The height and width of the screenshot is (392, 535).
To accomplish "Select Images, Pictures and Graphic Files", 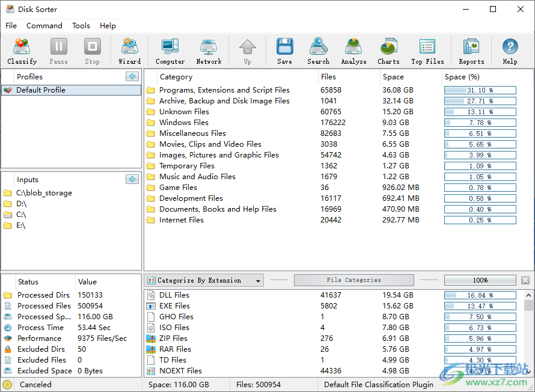I will pyautogui.click(x=219, y=155).
